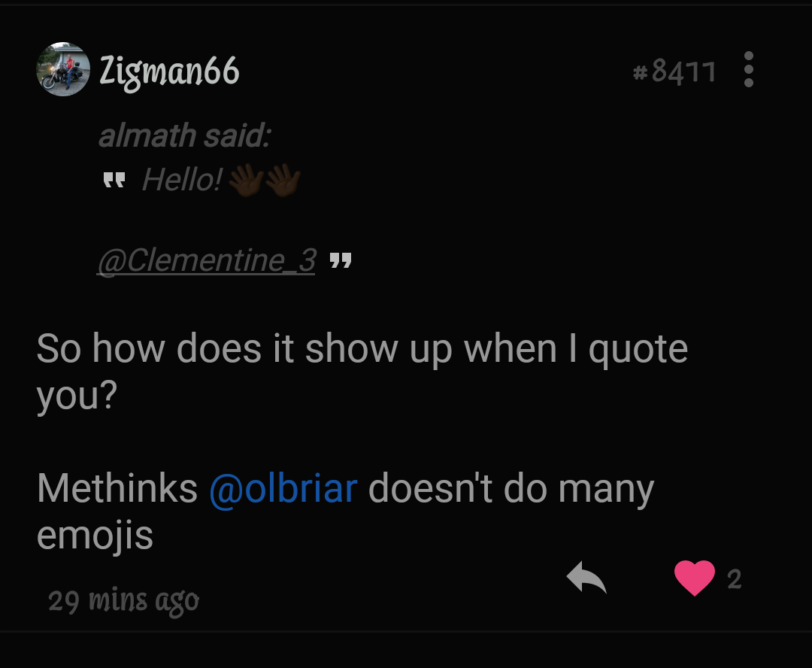Click the first waving hand emoji
This screenshot has height=668, width=812.
(x=245, y=181)
